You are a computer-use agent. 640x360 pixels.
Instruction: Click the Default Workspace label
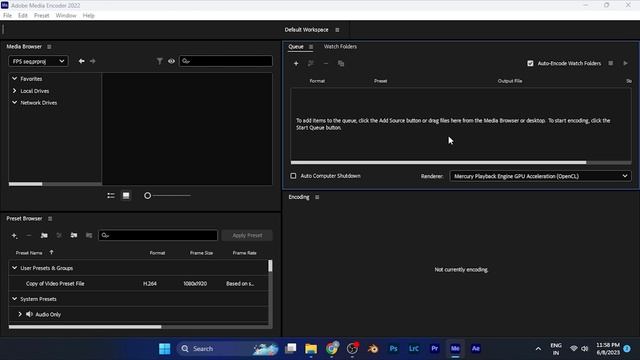click(x=306, y=30)
